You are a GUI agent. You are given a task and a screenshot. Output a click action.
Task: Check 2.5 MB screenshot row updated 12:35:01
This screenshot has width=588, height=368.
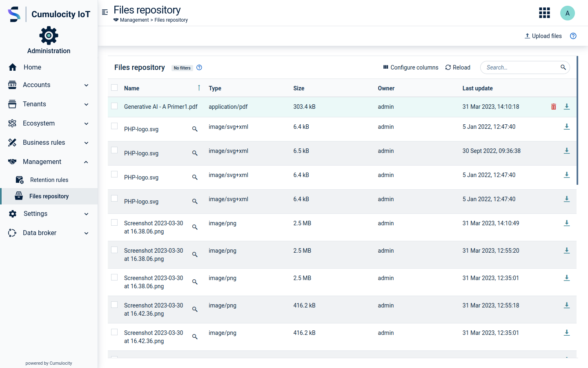[114, 277]
